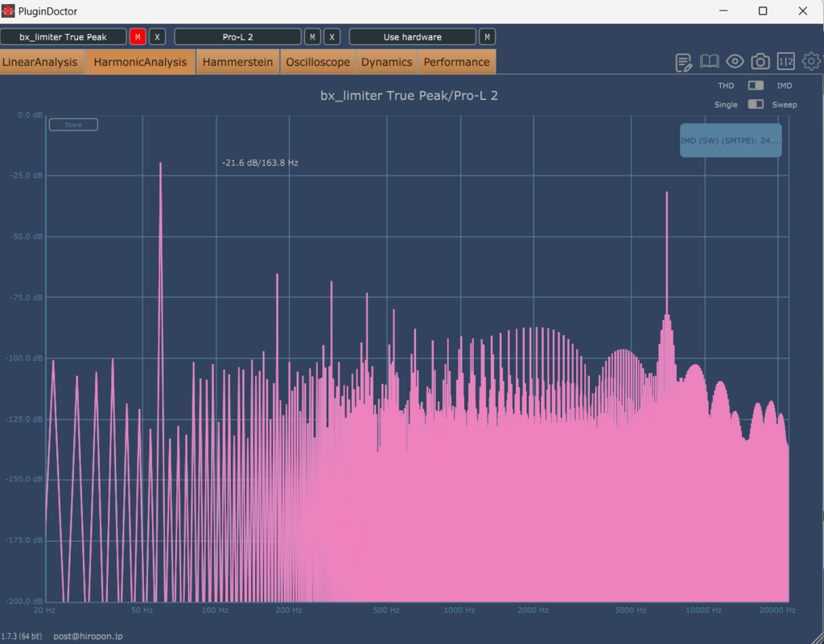The width and height of the screenshot is (824, 644).
Task: Remove bx_limiter plugin with its X button
Action: click(157, 37)
